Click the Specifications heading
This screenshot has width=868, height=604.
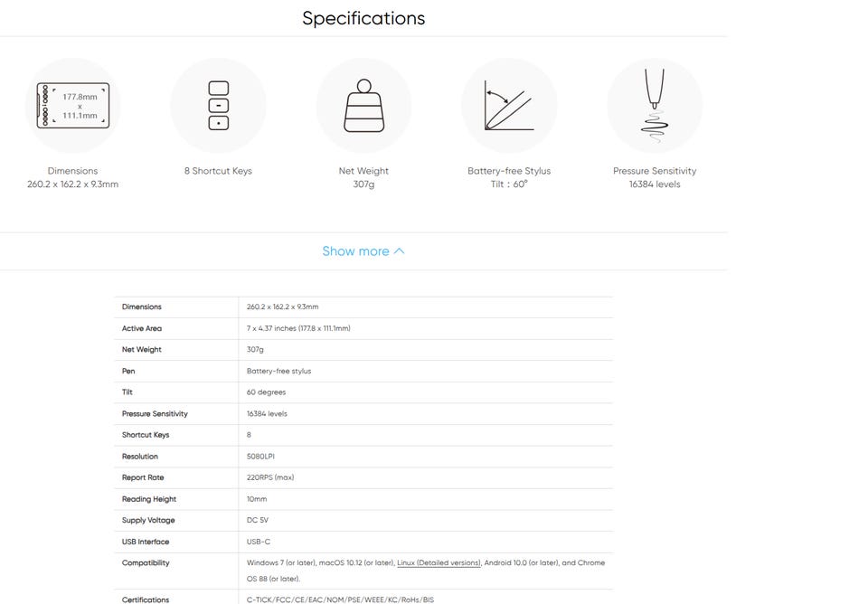click(x=363, y=18)
